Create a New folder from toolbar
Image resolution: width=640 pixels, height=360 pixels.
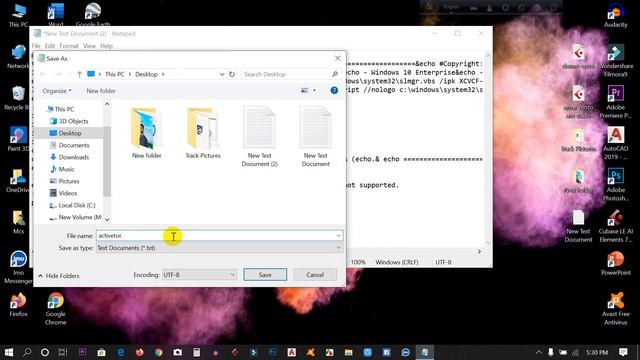click(101, 91)
